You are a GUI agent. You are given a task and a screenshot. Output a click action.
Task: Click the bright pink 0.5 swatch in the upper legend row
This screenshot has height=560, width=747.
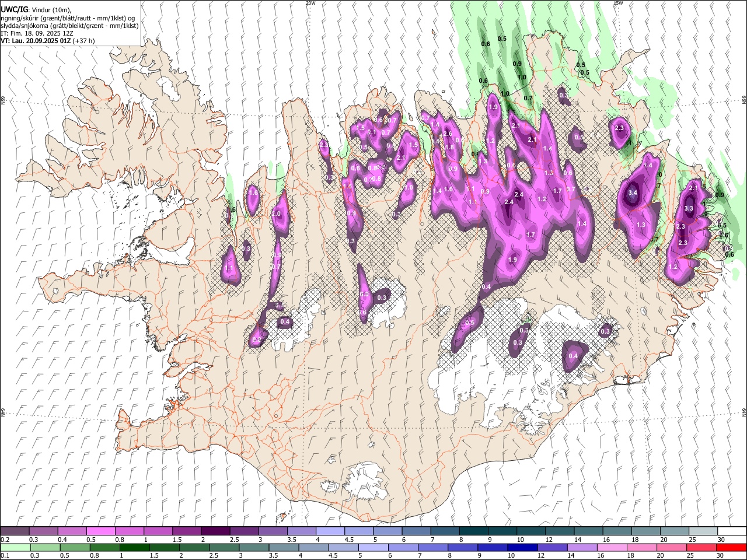[100, 531]
